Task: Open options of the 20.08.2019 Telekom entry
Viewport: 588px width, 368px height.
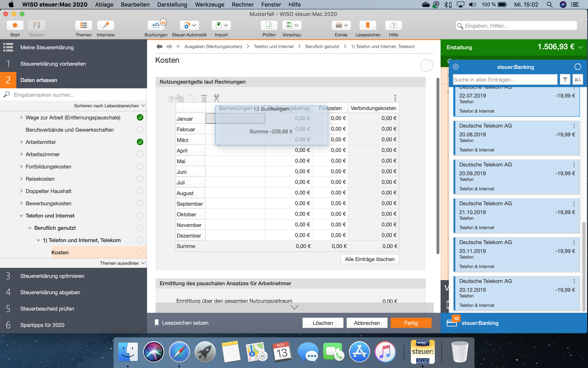Action: (574, 126)
